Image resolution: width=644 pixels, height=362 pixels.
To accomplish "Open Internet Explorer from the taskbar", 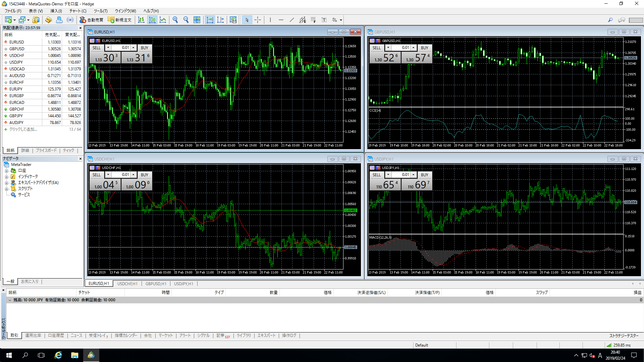I will tap(58, 355).
